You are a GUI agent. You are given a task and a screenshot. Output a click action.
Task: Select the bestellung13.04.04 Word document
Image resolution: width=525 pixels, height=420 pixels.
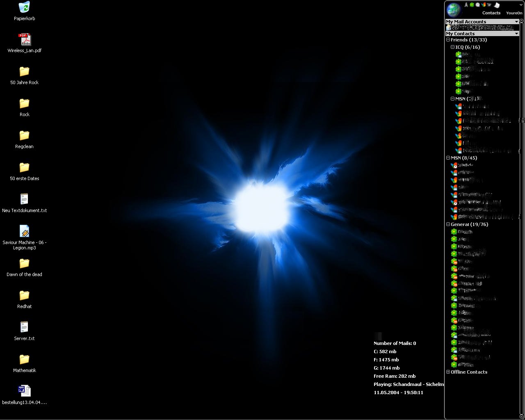(x=24, y=391)
